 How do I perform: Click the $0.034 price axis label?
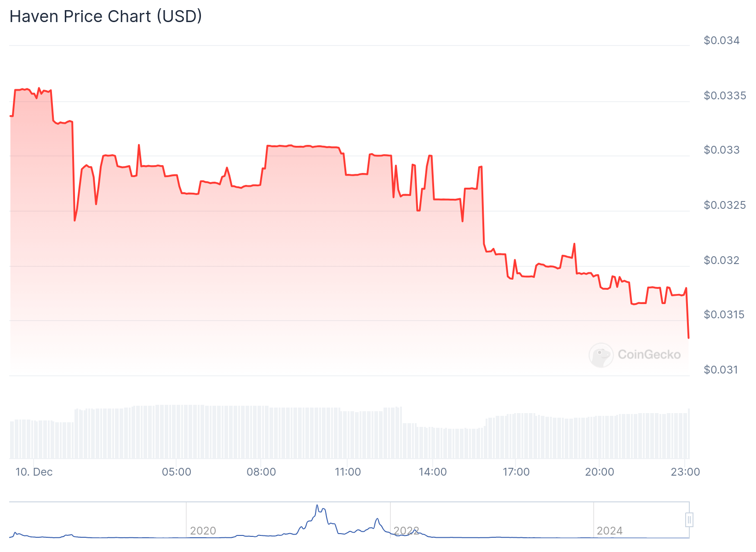tap(722, 40)
